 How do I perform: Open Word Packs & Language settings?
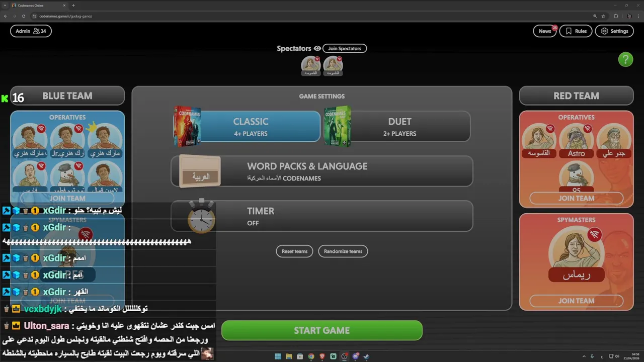tap(322, 171)
